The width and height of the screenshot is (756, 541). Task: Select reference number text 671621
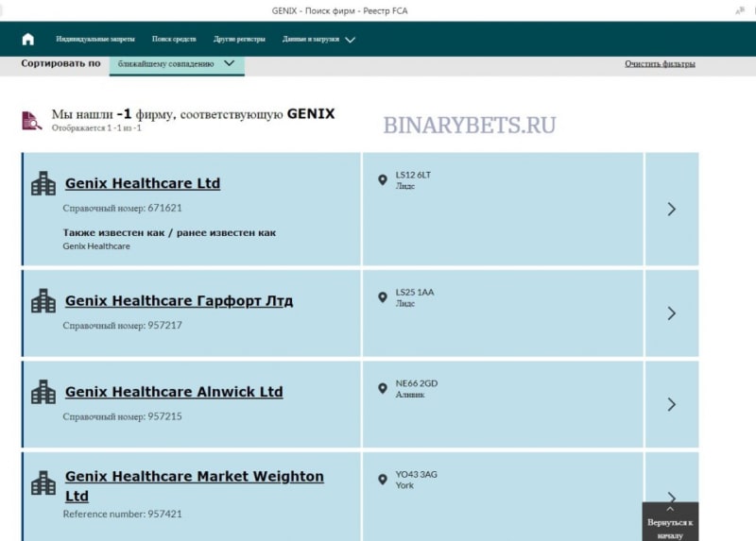coord(164,208)
